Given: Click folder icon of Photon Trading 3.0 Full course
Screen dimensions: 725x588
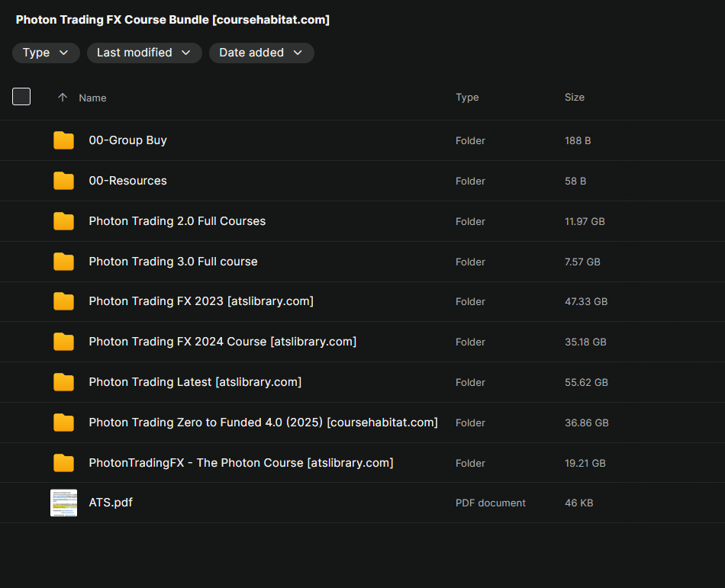Looking at the screenshot, I should point(64,262).
